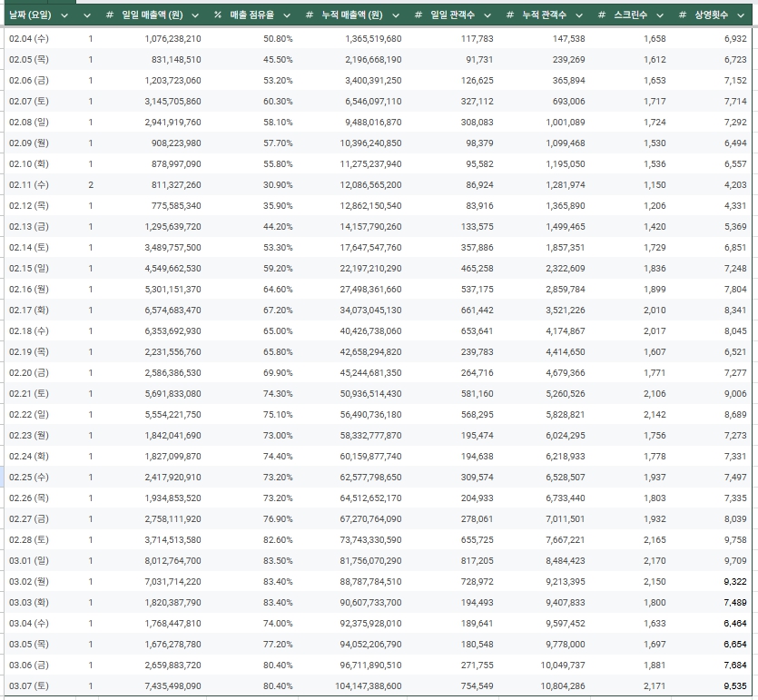Open the 날짜 (요일) column dropdown
Image resolution: width=758 pixels, height=700 pixels.
click(62, 15)
